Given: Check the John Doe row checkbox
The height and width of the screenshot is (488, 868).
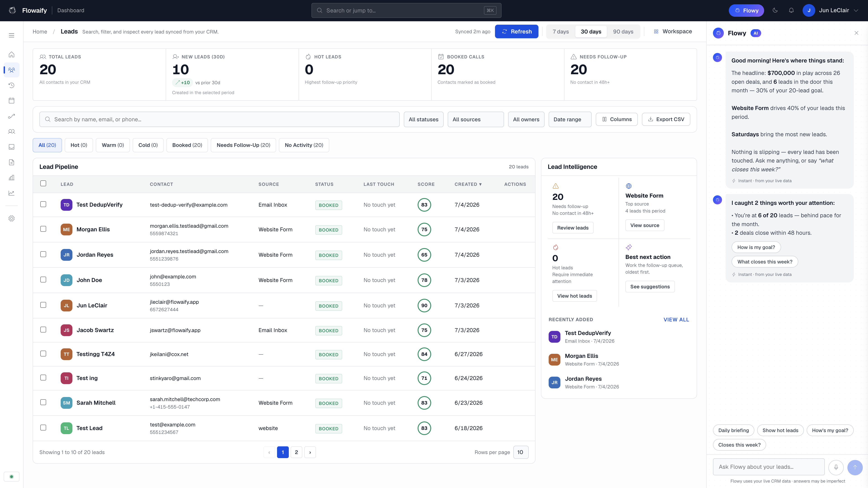Looking at the screenshot, I should point(43,279).
